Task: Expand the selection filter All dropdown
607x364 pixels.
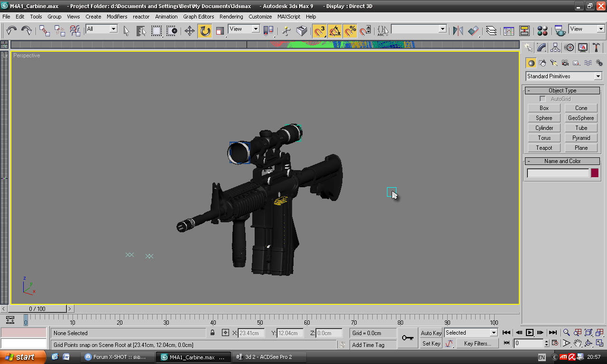Action: pyautogui.click(x=113, y=29)
